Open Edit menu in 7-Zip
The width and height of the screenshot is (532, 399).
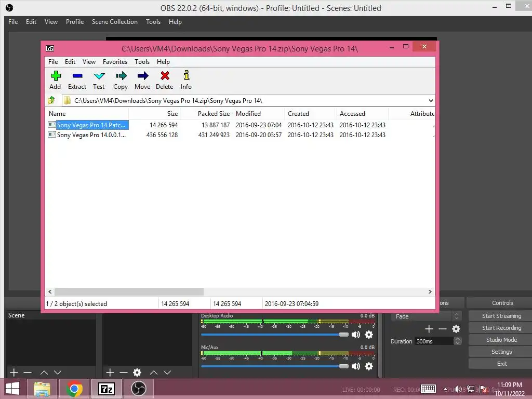coord(70,62)
